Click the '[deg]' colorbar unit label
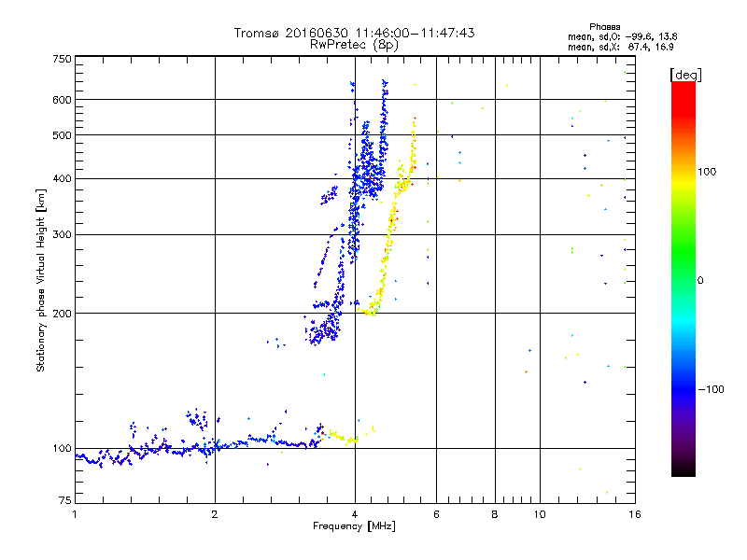The width and height of the screenshot is (747, 560). pyautogui.click(x=685, y=75)
